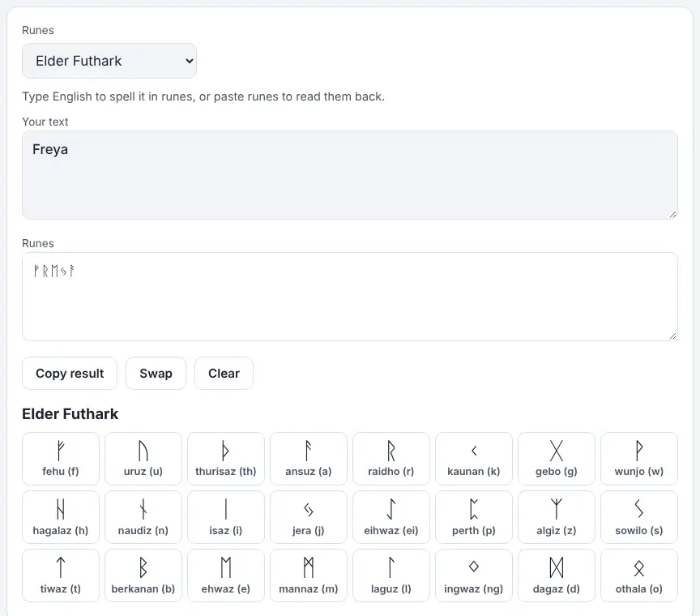The width and height of the screenshot is (700, 616).
Task: Click the 'Type English to spell it' hint
Action: tap(203, 96)
